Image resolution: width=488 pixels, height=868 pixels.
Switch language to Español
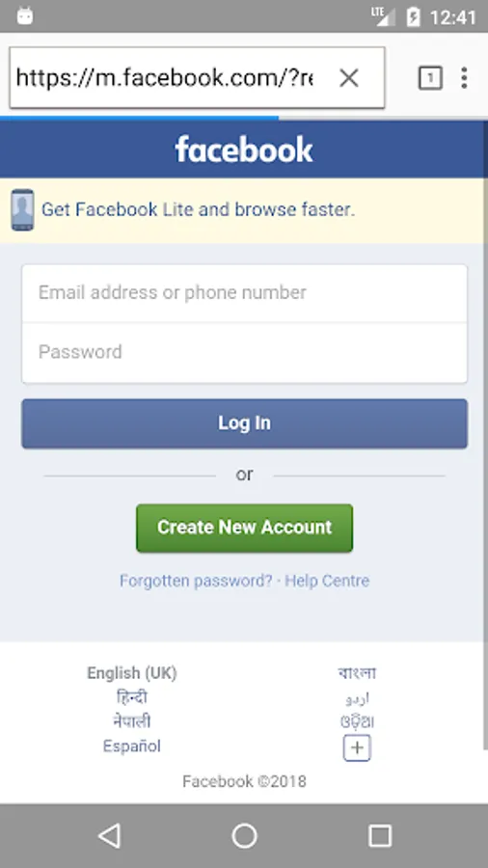pos(132,746)
